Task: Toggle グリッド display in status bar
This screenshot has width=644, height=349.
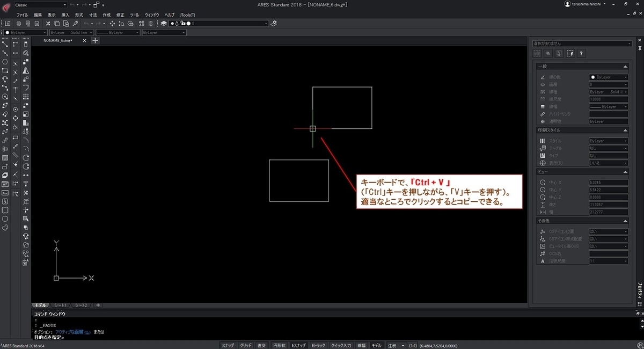Action: (246, 346)
